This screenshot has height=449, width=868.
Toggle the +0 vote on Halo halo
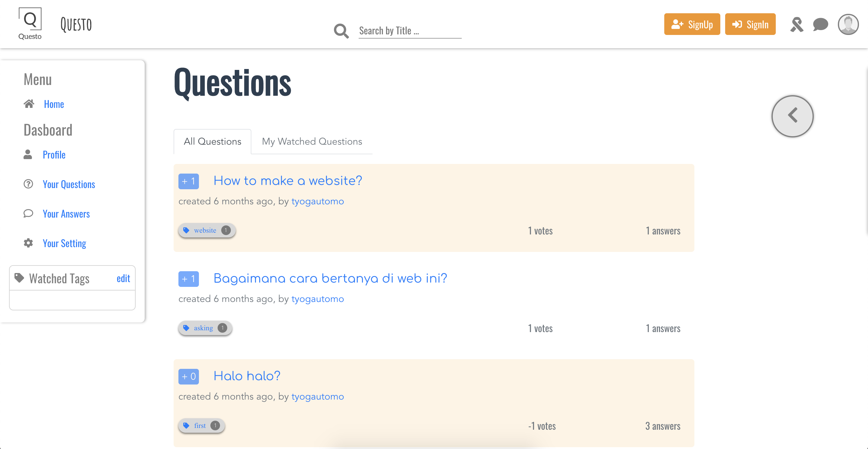[x=188, y=376]
